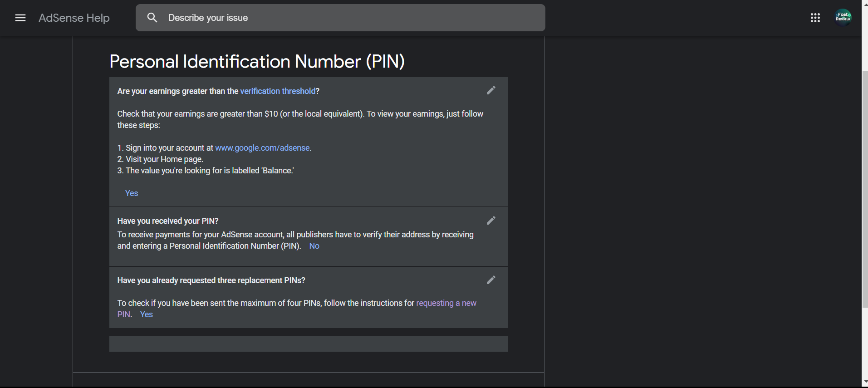The height and width of the screenshot is (388, 868).
Task: Click the '2. Visit your Home page.' step
Action: [160, 159]
